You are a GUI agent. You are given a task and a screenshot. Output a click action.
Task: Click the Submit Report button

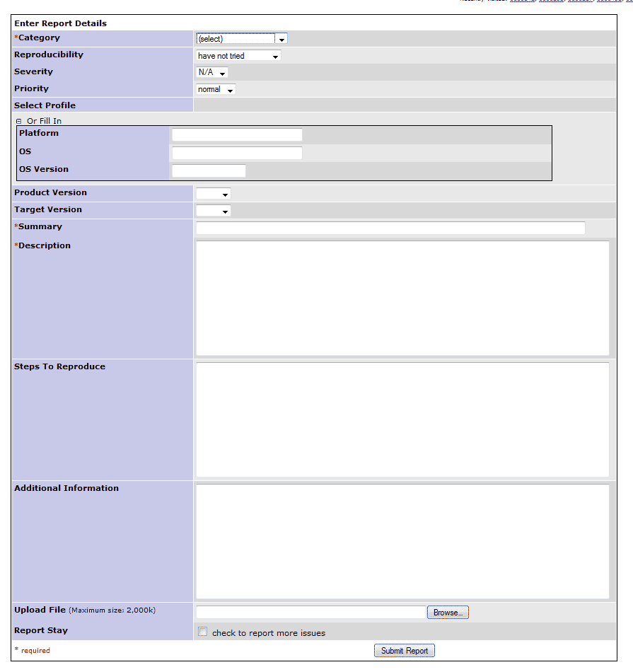pos(404,651)
